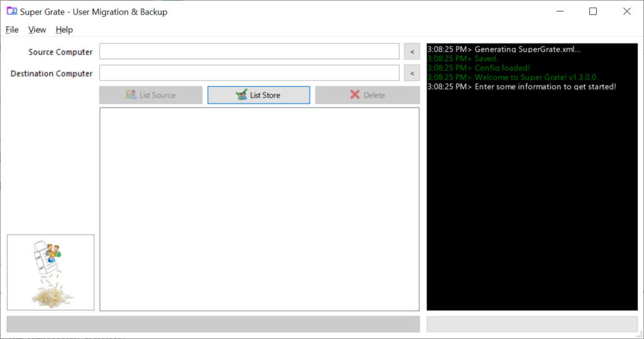Click the List Source button

click(151, 95)
